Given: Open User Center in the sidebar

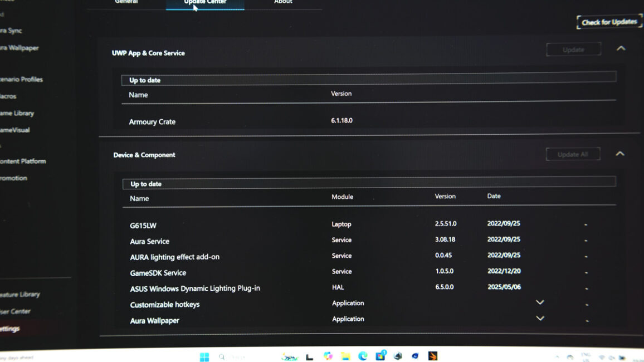Looking at the screenshot, I should pos(15,311).
